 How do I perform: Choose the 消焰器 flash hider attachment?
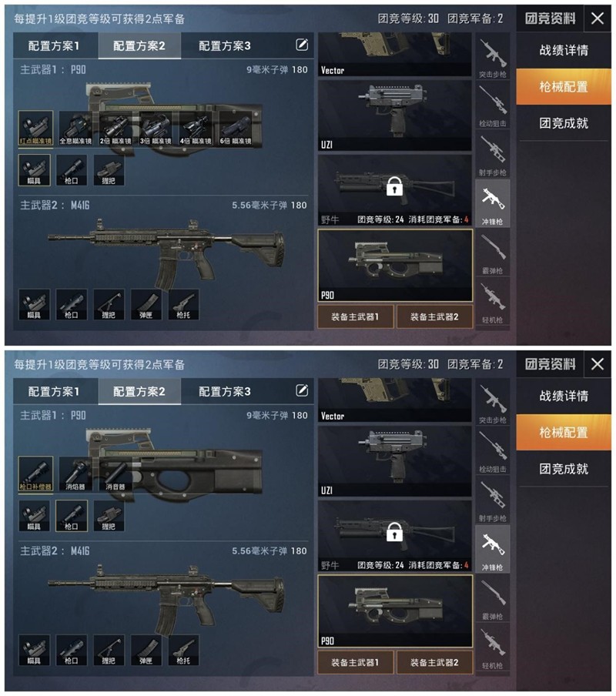75,474
